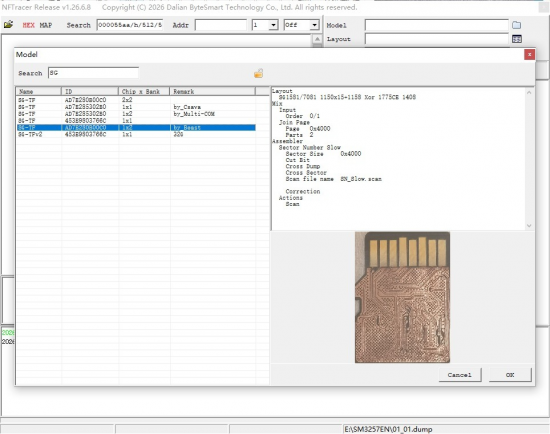Switch to HEX view
This screenshot has width=550, height=434.
tap(28, 25)
